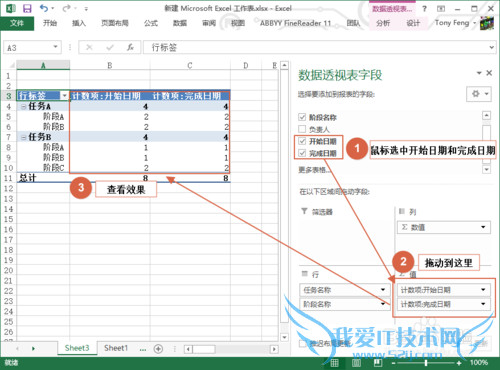Select the 阶段C row label cell

coord(43,168)
